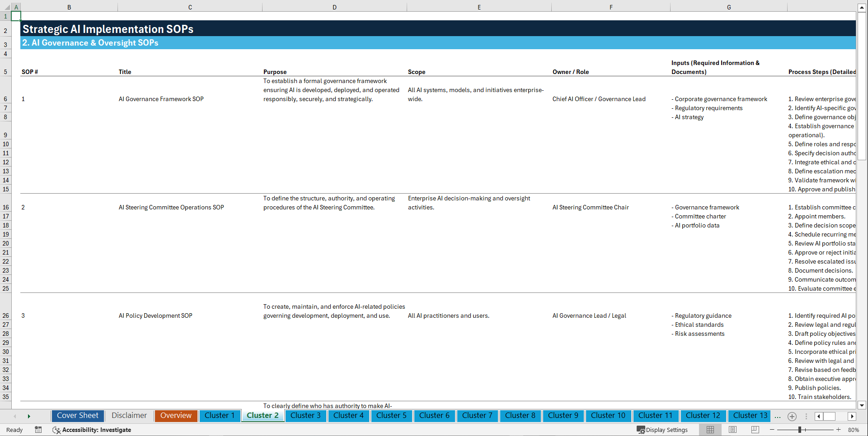Switch to Page Layout view
Image resolution: width=868 pixels, height=436 pixels.
(x=732, y=430)
